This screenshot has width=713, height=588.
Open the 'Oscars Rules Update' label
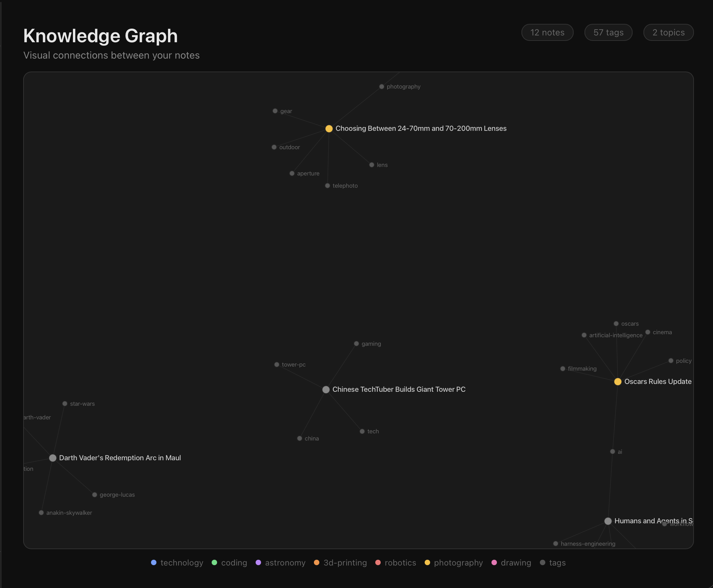tap(658, 382)
